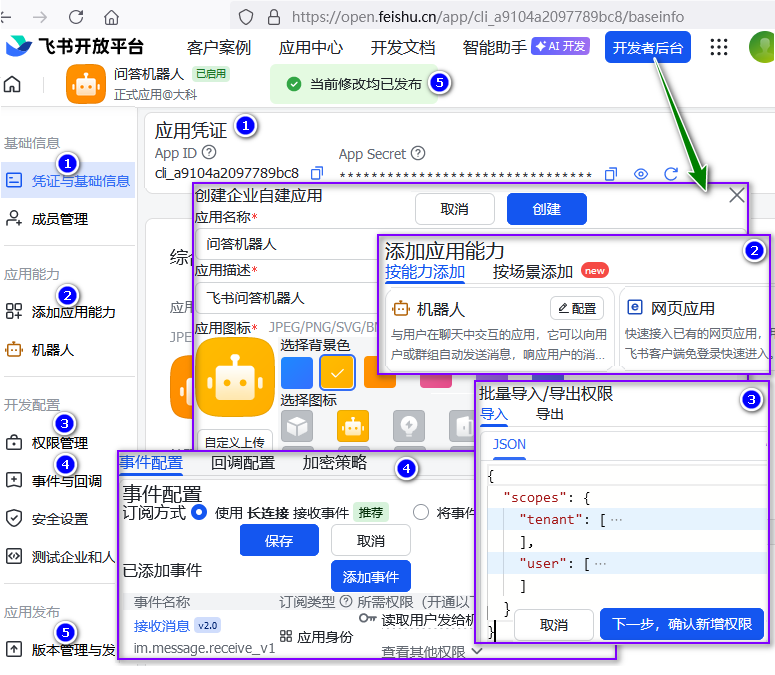The height and width of the screenshot is (675, 775).
Task: Reveal App Secret with eye icon
Action: coord(641,174)
